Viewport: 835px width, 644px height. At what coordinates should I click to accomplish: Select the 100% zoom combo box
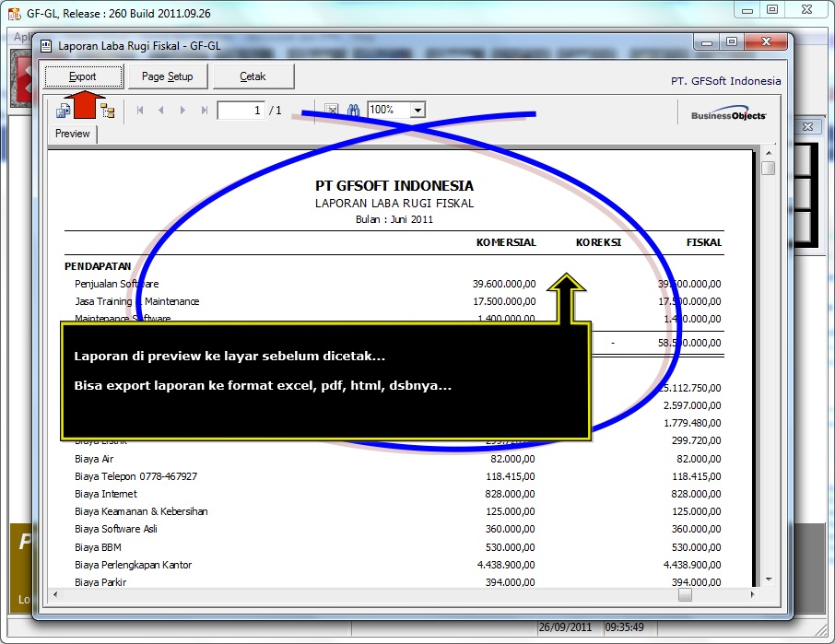point(396,111)
